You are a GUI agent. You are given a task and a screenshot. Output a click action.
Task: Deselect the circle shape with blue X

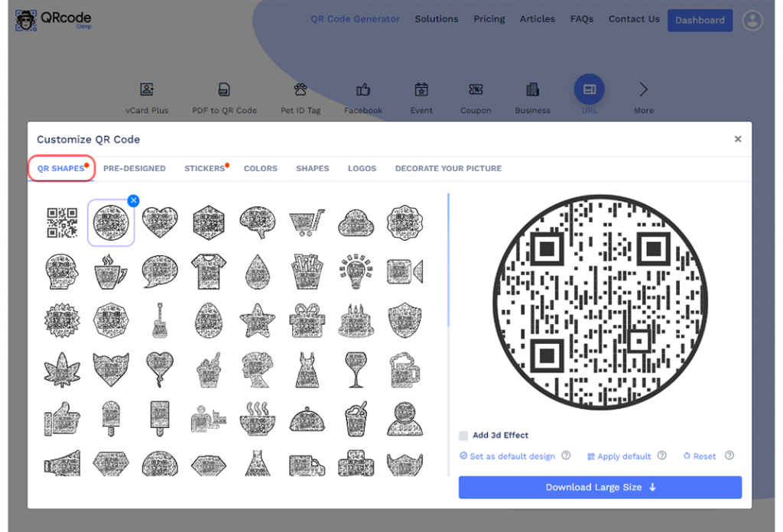pyautogui.click(x=134, y=200)
